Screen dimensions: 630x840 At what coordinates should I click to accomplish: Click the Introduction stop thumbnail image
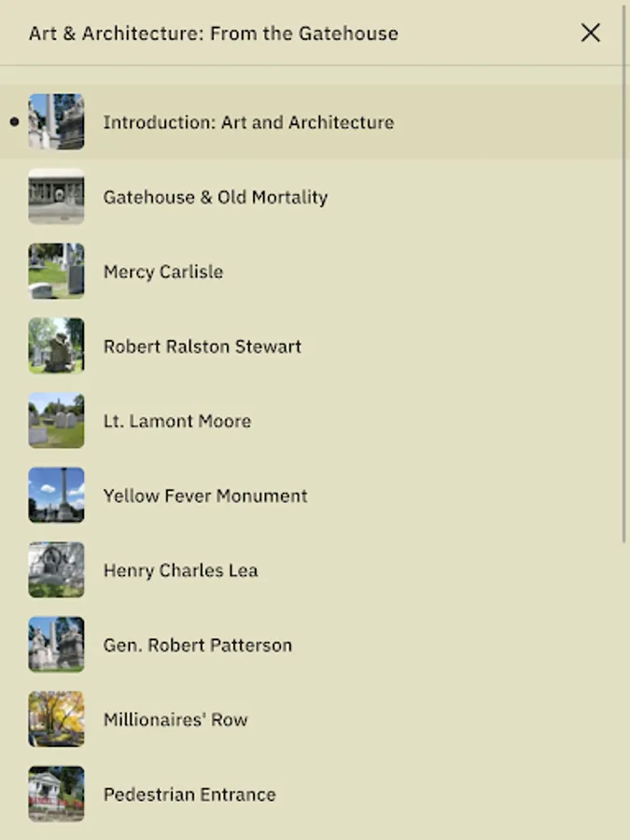56,121
